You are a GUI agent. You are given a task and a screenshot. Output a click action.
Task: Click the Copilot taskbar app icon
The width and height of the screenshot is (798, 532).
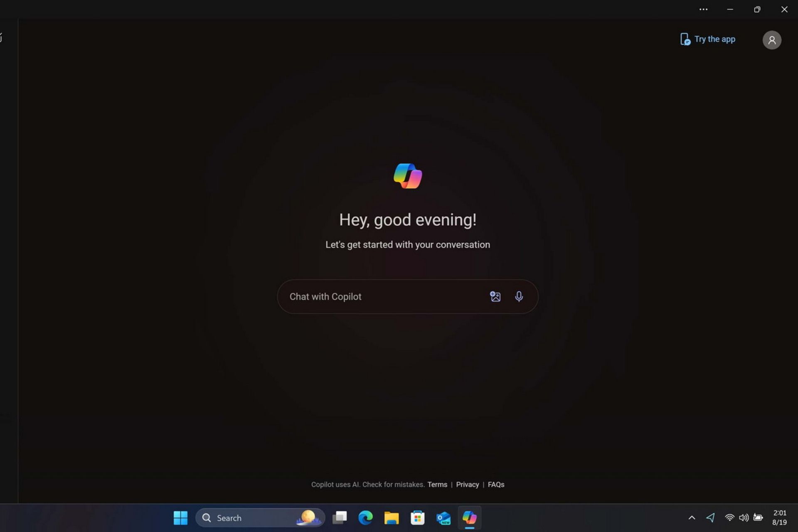(469, 517)
